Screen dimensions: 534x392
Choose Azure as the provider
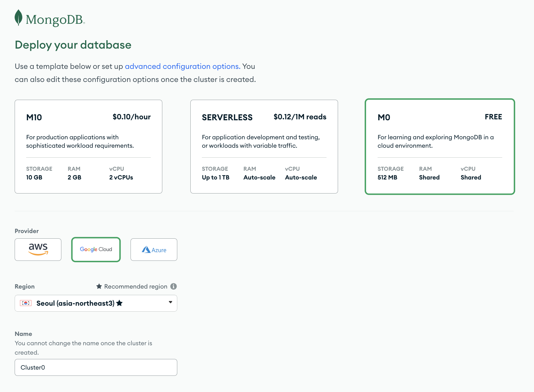click(x=154, y=250)
